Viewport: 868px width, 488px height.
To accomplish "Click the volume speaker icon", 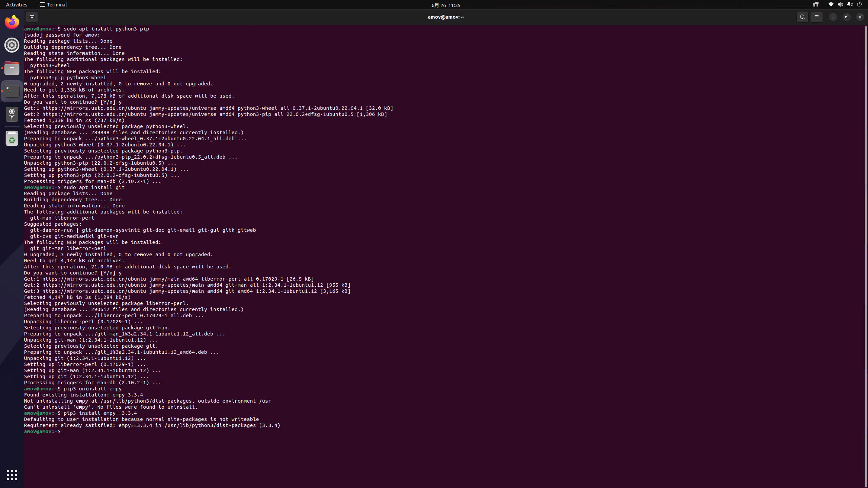I will [840, 5].
